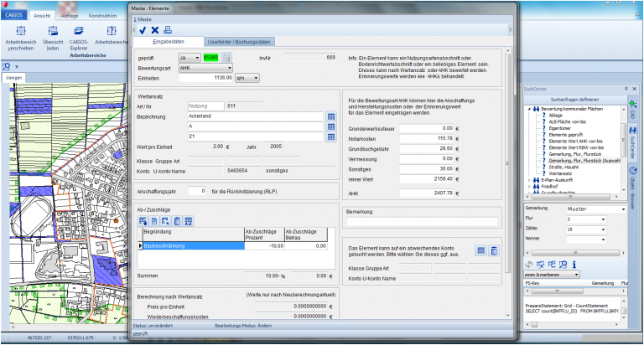Screen dimensions: 644x345
Task: Print the Elemente mask
Action: 168,30
